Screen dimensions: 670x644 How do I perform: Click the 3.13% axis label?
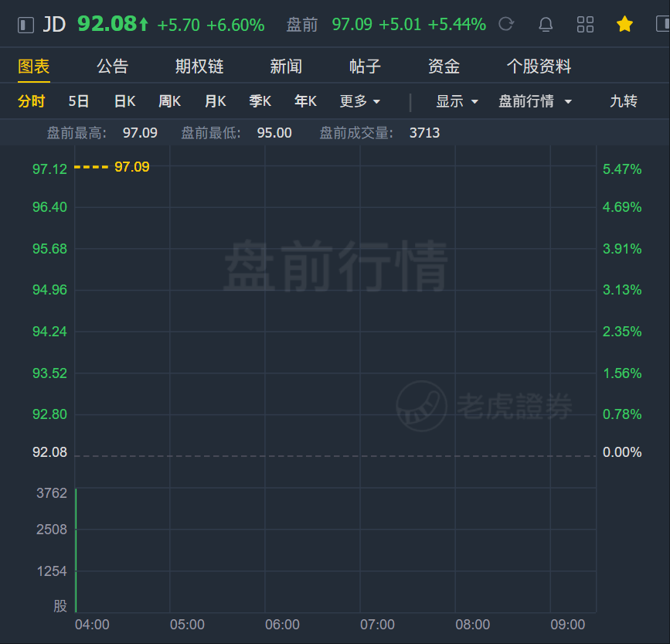click(622, 290)
